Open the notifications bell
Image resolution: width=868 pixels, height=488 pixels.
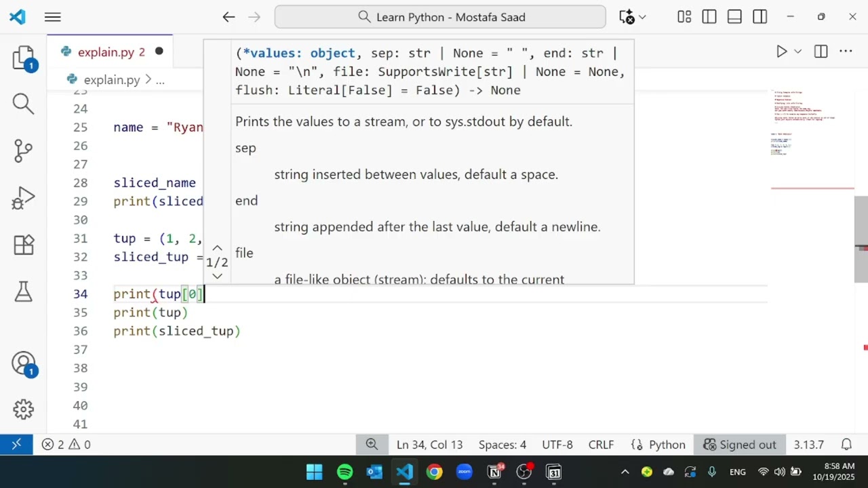(x=846, y=445)
